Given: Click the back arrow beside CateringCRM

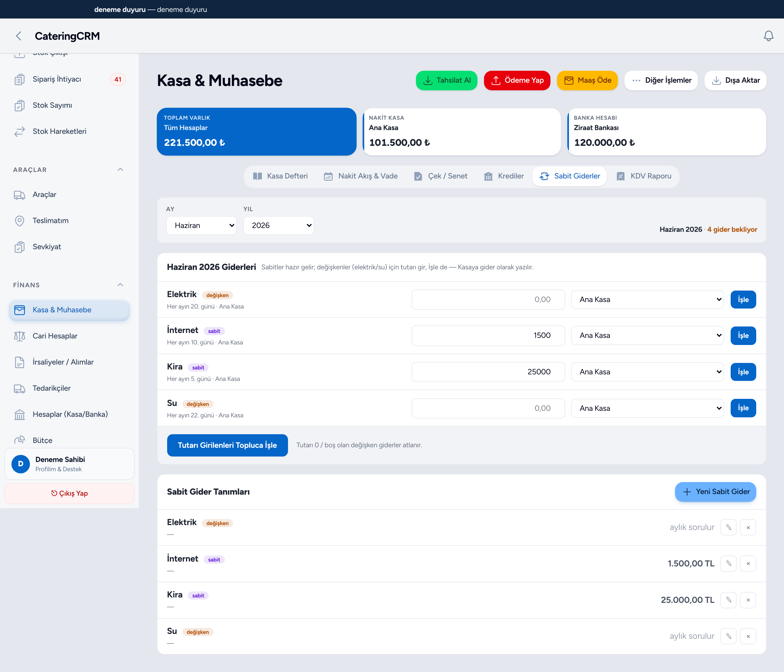Looking at the screenshot, I should pos(19,36).
